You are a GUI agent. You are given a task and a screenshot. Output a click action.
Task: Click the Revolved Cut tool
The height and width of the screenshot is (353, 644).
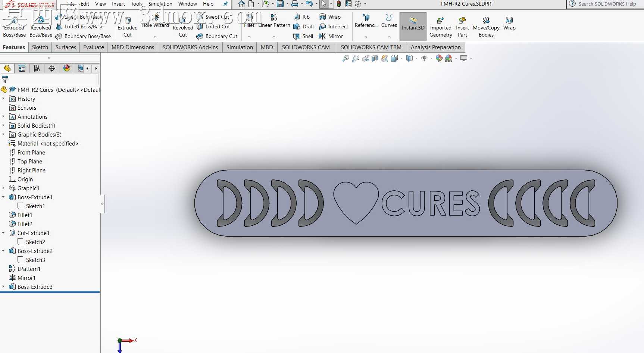point(183,26)
